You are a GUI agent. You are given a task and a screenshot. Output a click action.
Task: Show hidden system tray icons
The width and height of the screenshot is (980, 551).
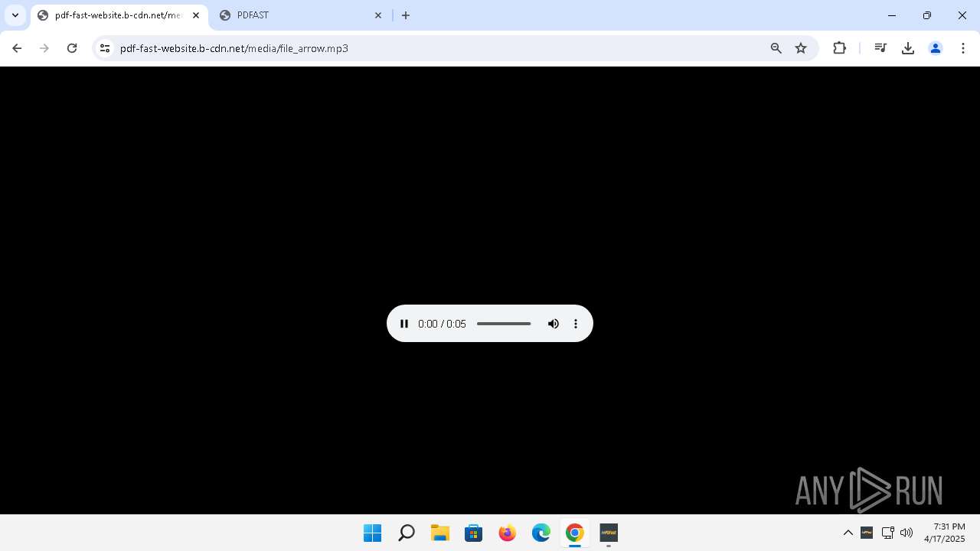tap(848, 533)
